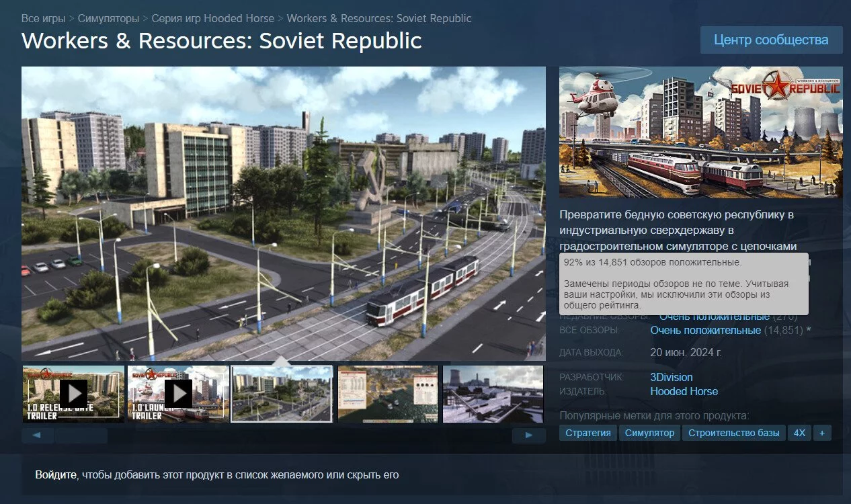Click the 'ИЗДАТЕЛЬ:' label
Image resolution: width=851 pixels, height=504 pixels.
pos(583,391)
